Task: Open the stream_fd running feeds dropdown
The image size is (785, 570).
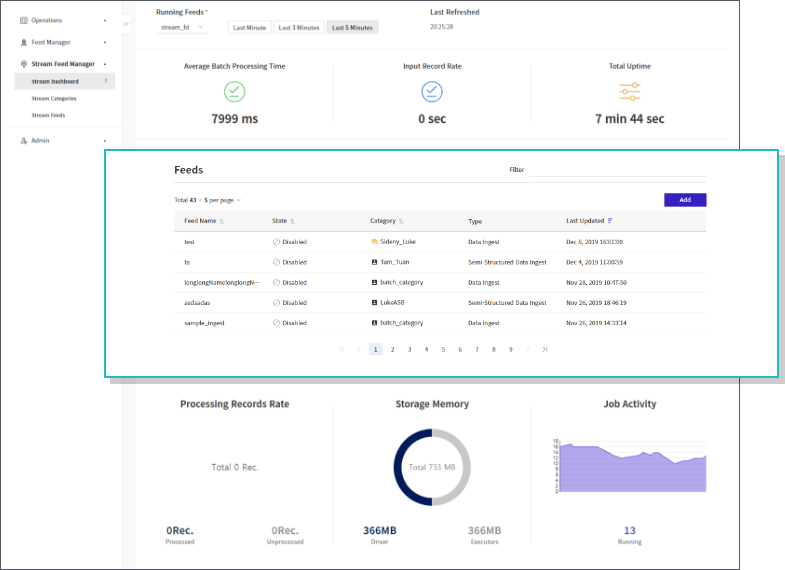Action: [182, 28]
